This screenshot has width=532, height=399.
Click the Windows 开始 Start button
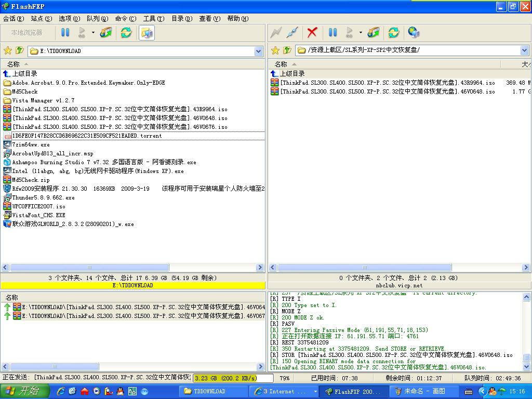pos(24,391)
